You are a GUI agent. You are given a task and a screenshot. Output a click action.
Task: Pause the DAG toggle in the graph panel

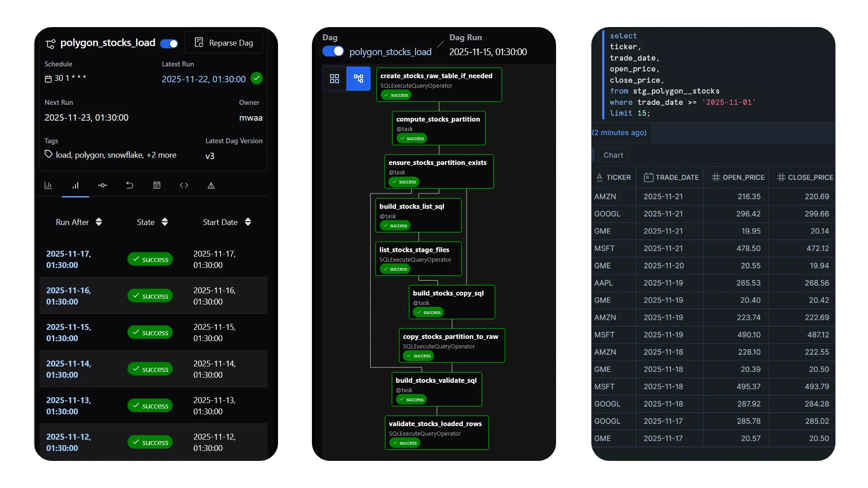coord(333,51)
